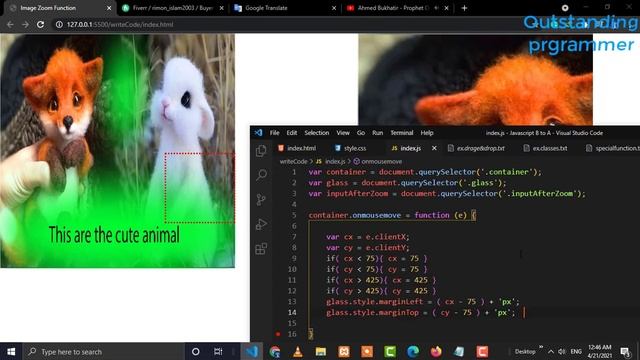Open Visual Studio Code from taskbar

click(x=252, y=351)
